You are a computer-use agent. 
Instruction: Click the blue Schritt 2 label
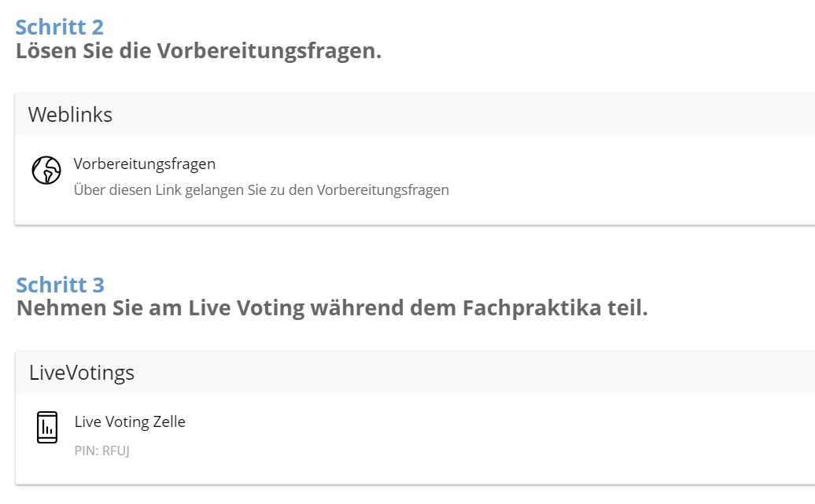60,27
